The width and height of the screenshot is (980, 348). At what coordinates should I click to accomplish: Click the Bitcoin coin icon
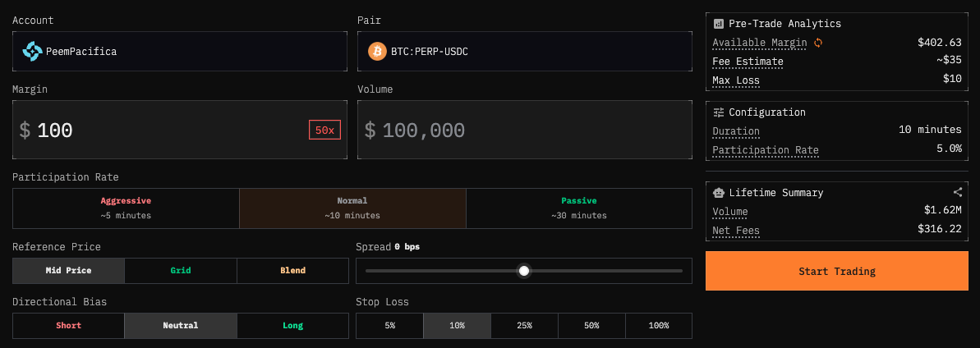[377, 51]
